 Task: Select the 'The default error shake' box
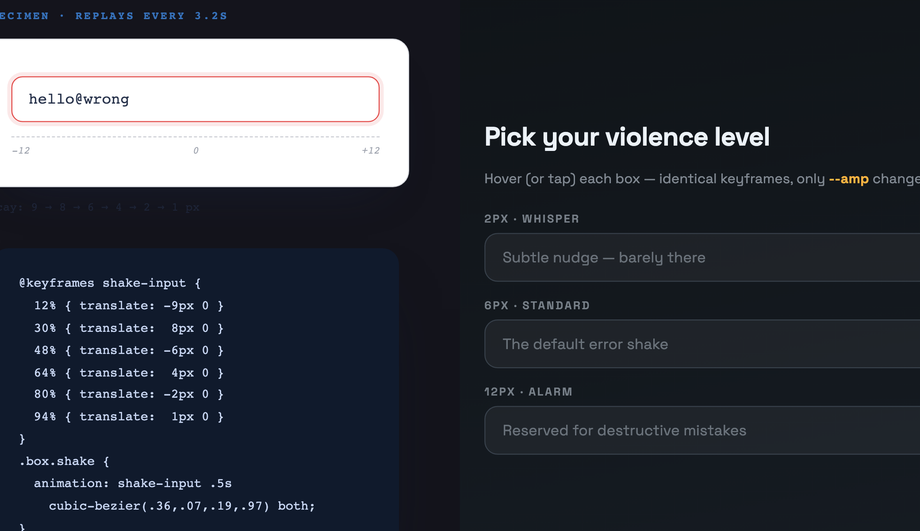702,344
